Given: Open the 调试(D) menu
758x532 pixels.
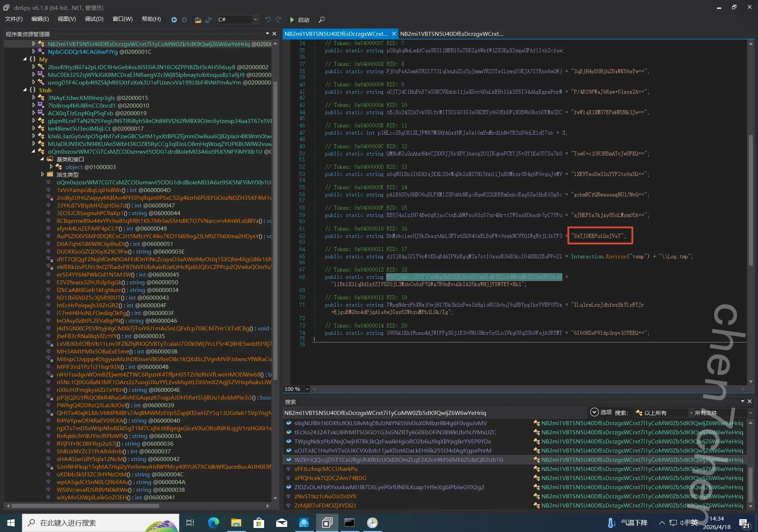Looking at the screenshot, I should 94,19.
